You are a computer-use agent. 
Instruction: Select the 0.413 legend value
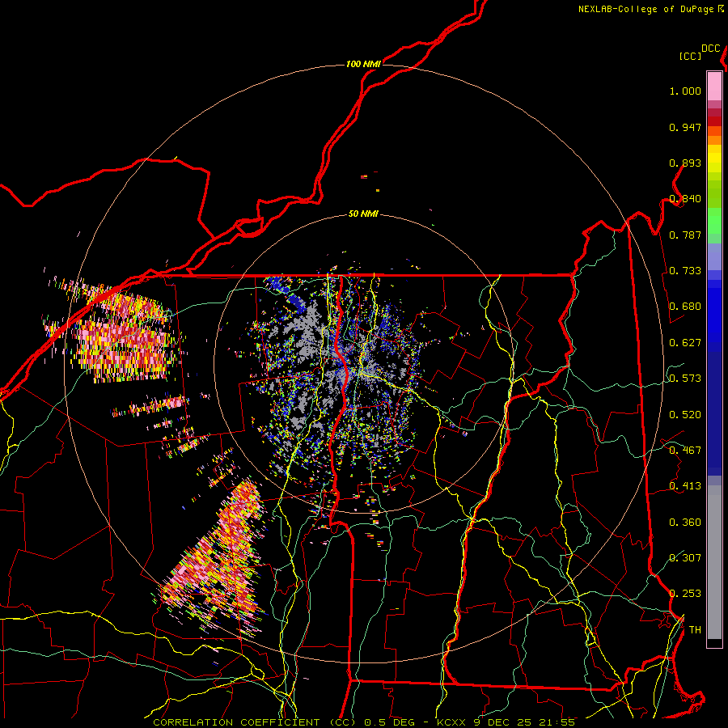coord(685,486)
